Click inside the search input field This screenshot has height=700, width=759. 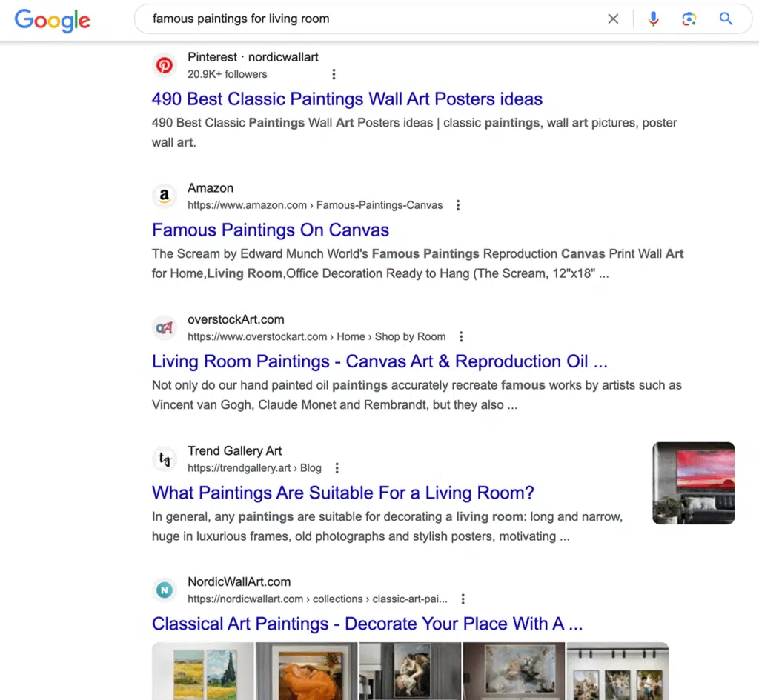[x=334, y=19]
